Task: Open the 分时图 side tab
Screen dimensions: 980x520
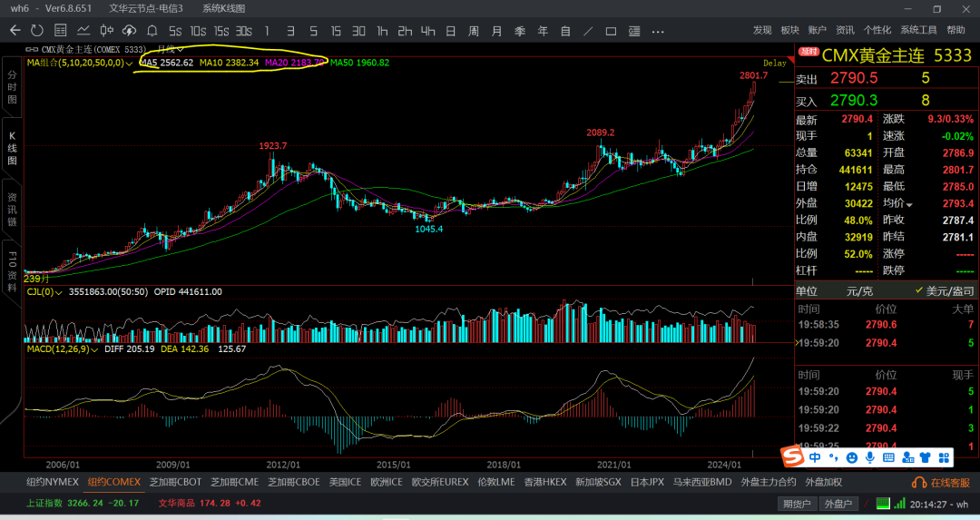Action: (x=12, y=86)
